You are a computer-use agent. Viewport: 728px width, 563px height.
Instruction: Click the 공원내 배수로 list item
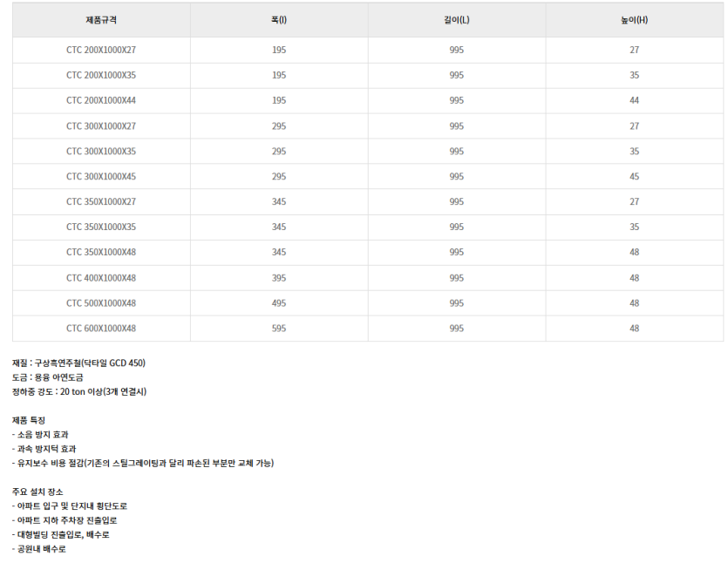coord(39,549)
